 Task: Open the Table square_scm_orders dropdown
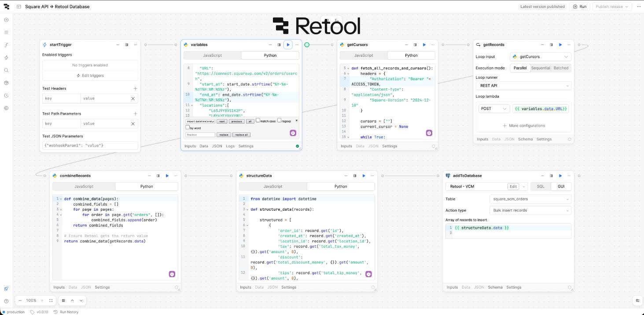[x=530, y=199]
